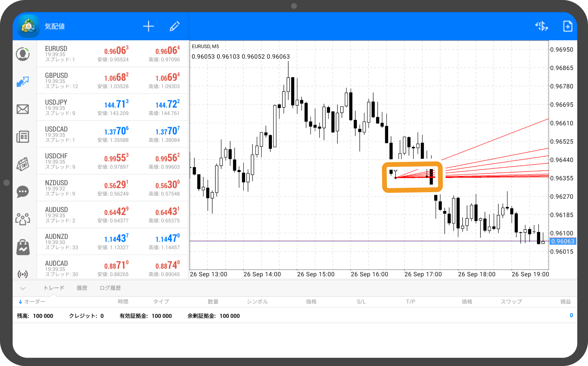Open the traders community icon
This screenshot has width=588, height=366.
23,219
